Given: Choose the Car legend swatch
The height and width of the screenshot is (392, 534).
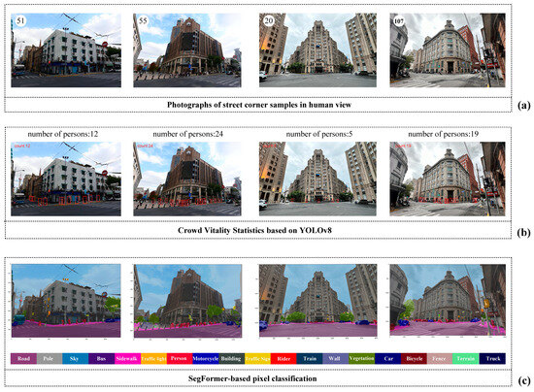Looking at the screenshot, I should coord(388,359).
